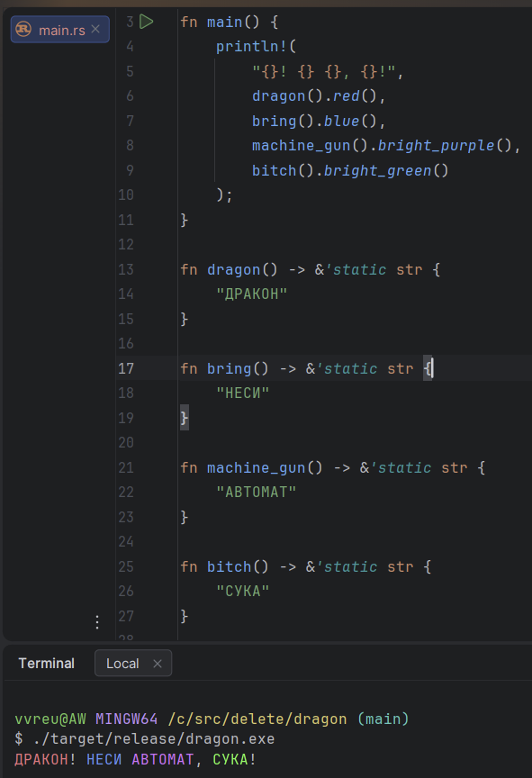Click line number 25 in the gutter
532x778 pixels.
126,566
